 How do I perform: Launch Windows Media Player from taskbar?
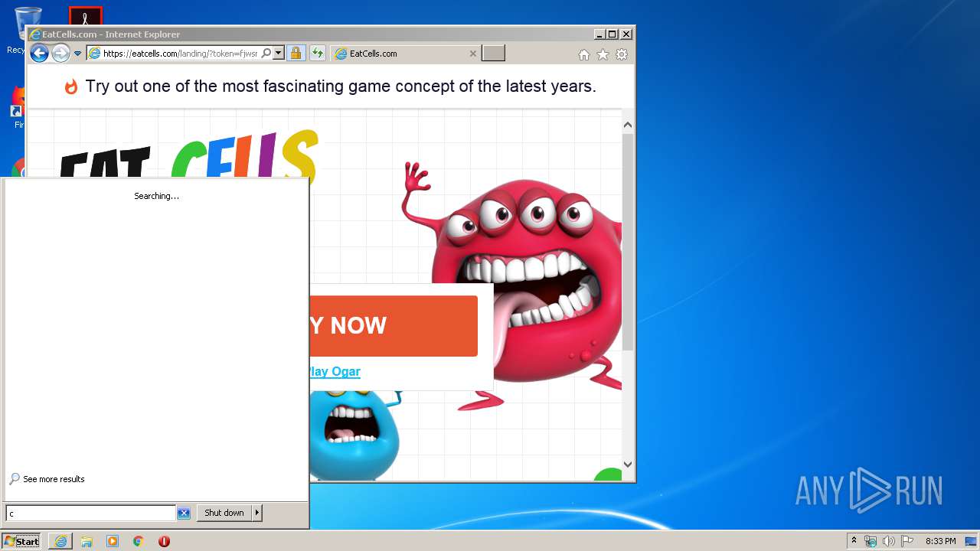coord(113,541)
